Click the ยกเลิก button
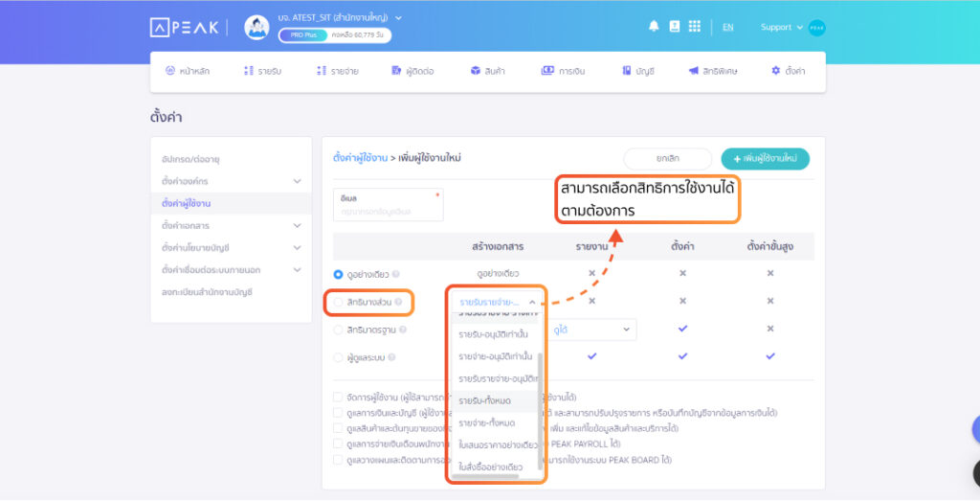980x501 pixels. tap(668, 159)
